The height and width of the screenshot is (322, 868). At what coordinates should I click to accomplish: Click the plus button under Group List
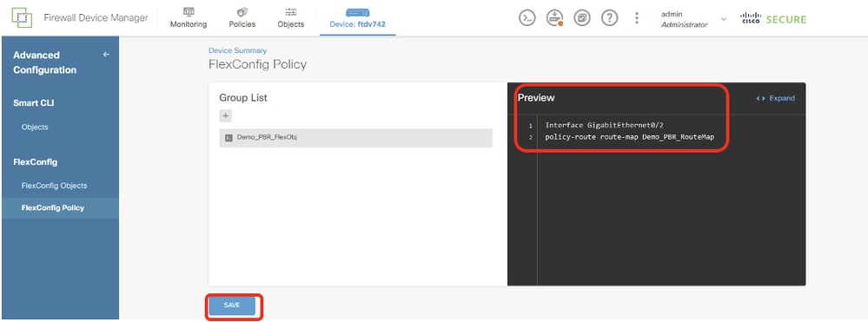[225, 116]
